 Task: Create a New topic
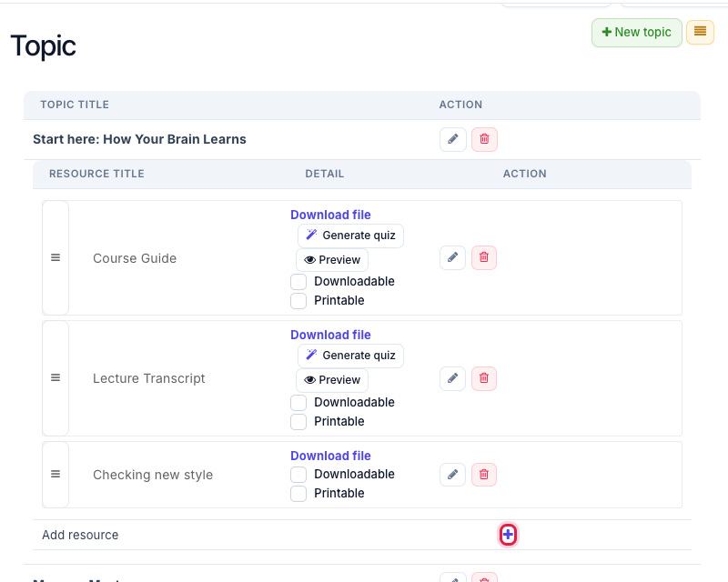pyautogui.click(x=636, y=33)
